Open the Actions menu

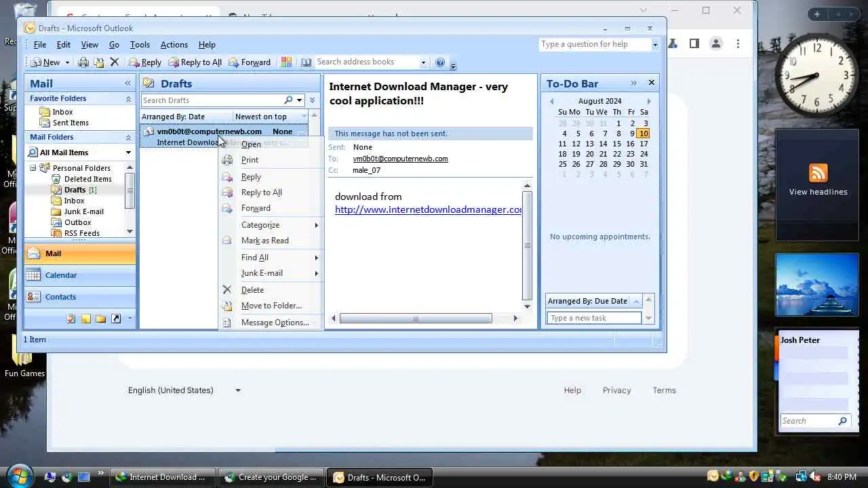174,45
